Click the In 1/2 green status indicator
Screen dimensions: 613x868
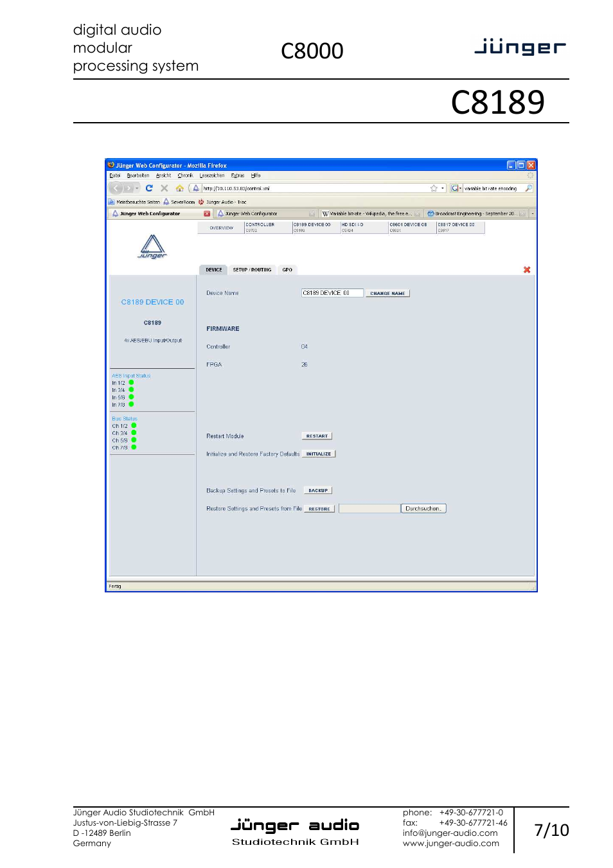pos(131,382)
